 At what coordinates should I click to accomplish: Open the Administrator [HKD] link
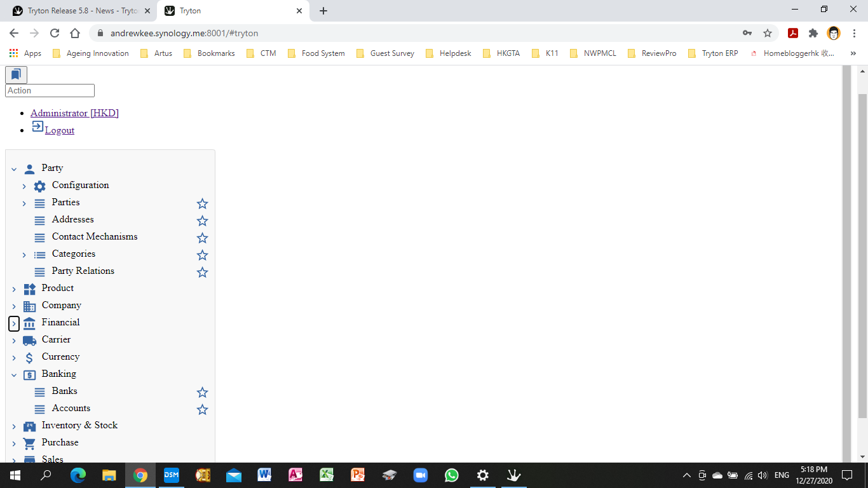74,113
